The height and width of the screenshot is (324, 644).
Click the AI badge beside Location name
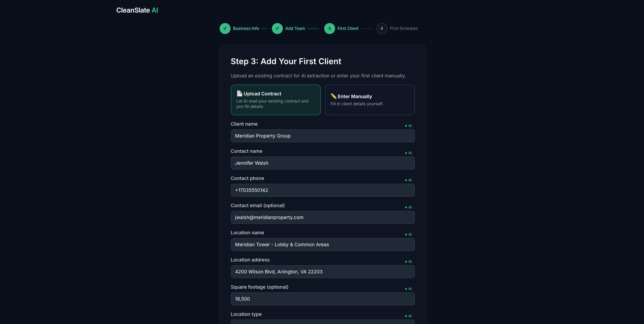(408, 234)
